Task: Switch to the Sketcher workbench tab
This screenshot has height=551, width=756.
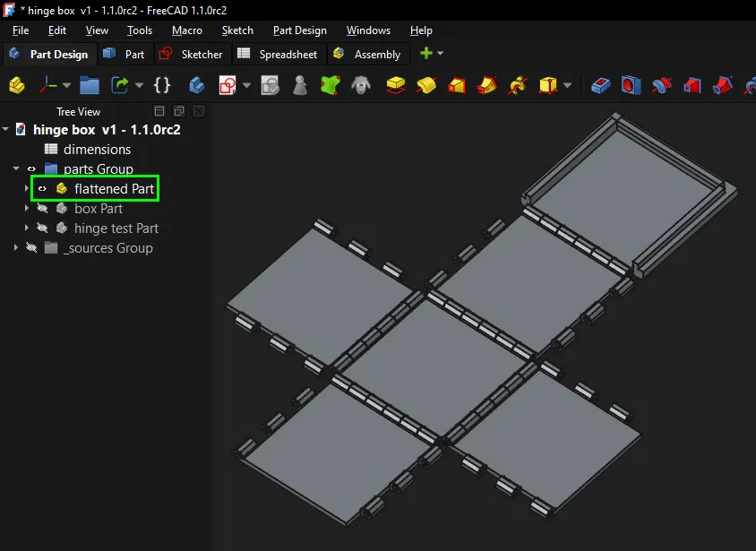Action: (x=193, y=54)
